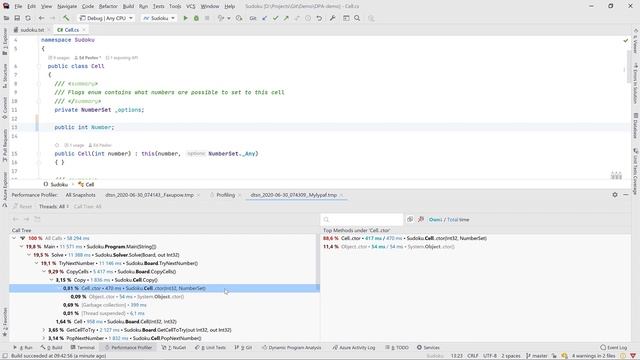
Task: Click the Cell breadcrumb below the editor
Action: click(86, 184)
